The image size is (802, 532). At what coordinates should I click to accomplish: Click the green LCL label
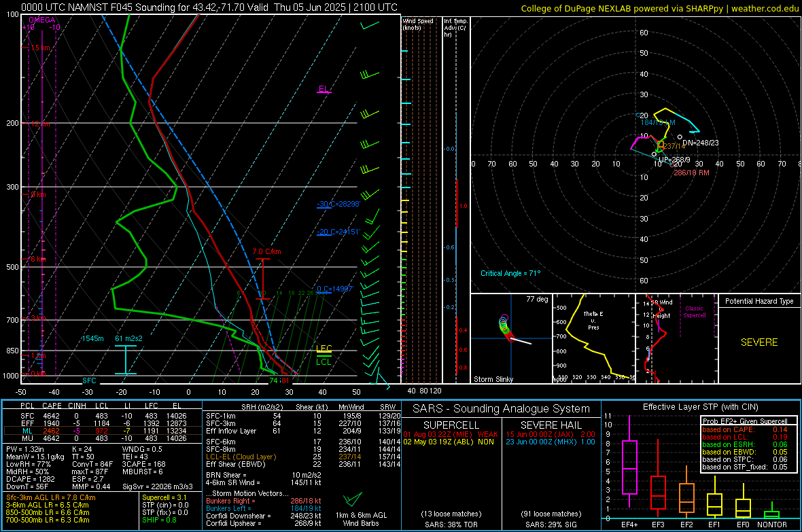(x=324, y=361)
